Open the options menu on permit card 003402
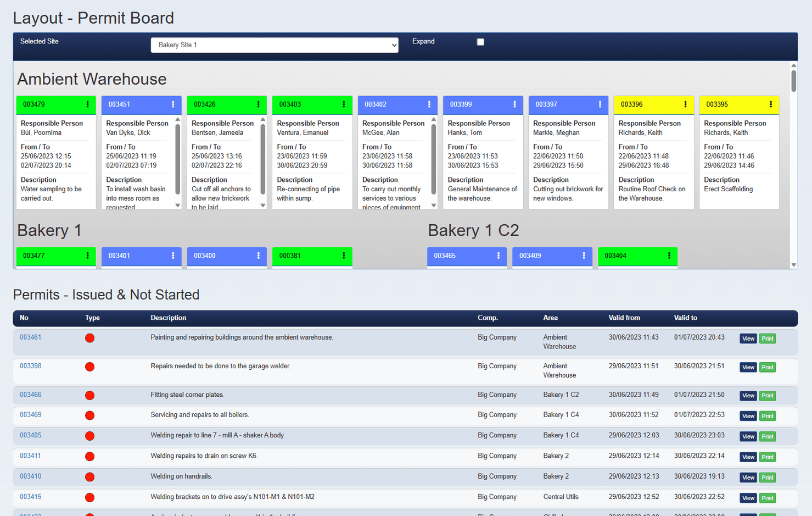The width and height of the screenshot is (812, 516). click(429, 105)
